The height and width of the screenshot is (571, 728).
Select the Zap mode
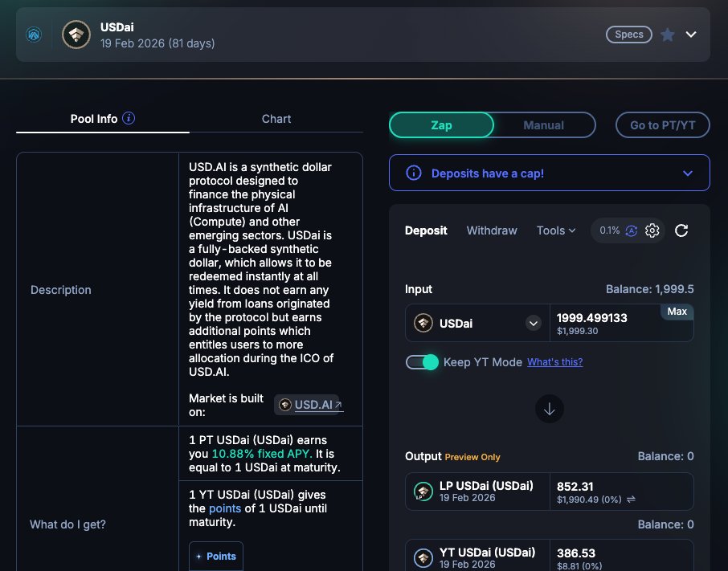[441, 125]
